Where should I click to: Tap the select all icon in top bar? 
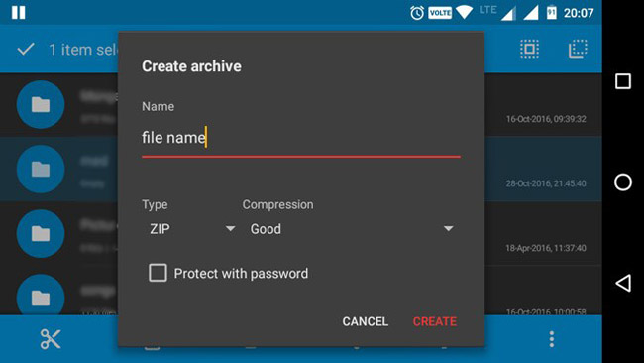tap(529, 49)
